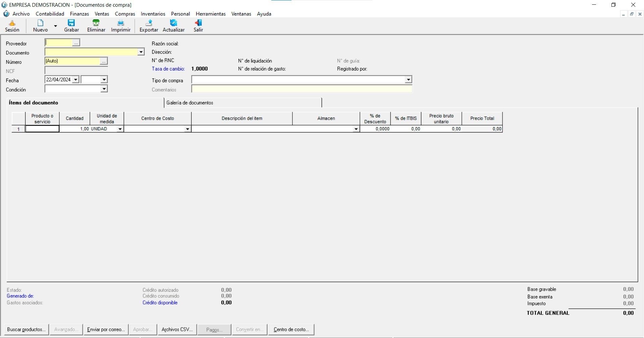Expand the Tipo de compra dropdown

click(408, 80)
